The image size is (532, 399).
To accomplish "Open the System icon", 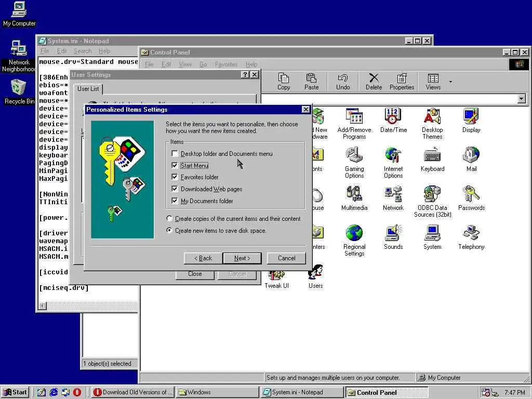I will (x=432, y=237).
